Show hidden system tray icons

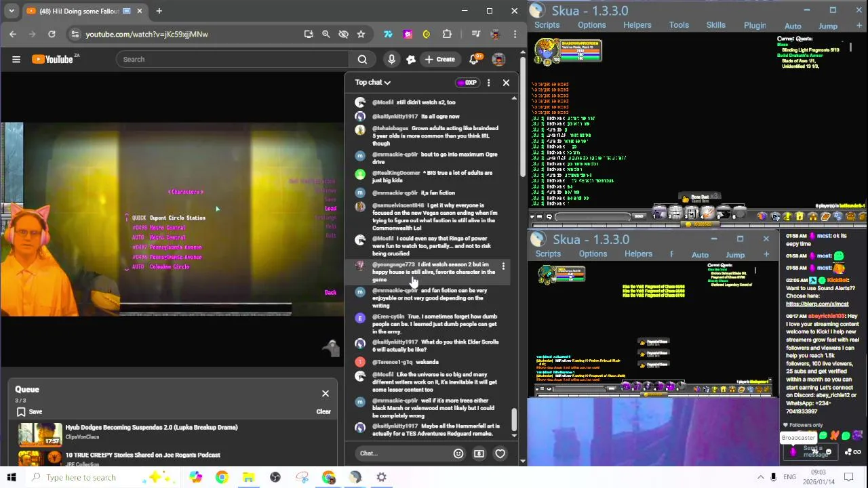(x=760, y=477)
